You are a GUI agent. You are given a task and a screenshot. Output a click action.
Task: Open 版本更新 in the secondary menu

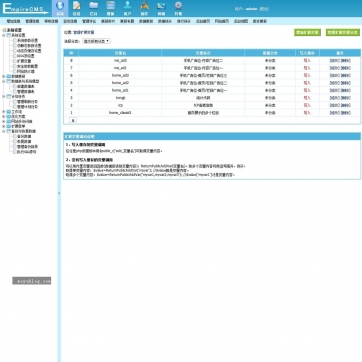[x=260, y=21]
